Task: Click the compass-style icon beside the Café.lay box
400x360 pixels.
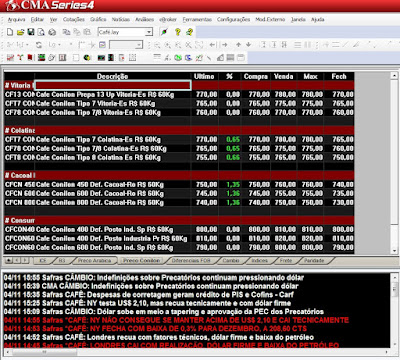Action: [164, 32]
